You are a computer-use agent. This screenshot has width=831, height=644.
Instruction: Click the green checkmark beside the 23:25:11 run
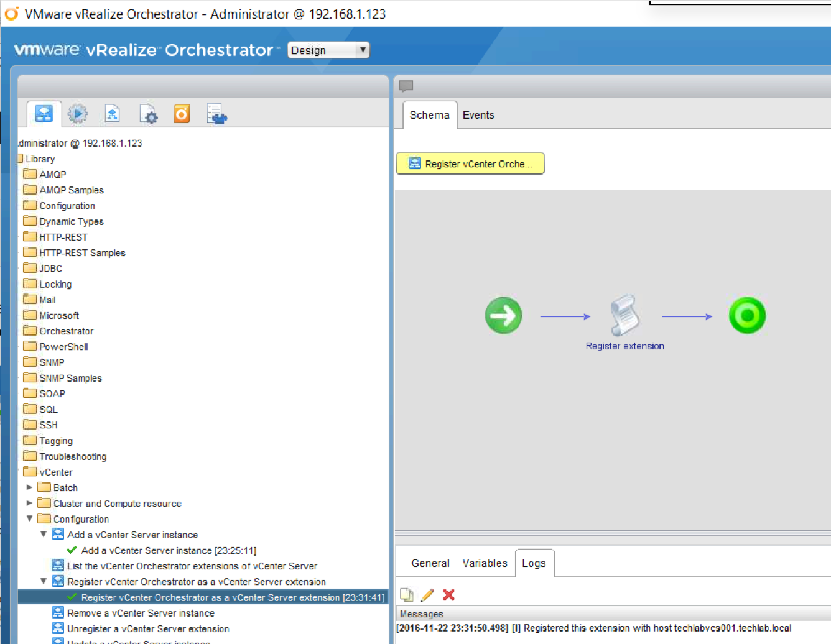point(72,550)
